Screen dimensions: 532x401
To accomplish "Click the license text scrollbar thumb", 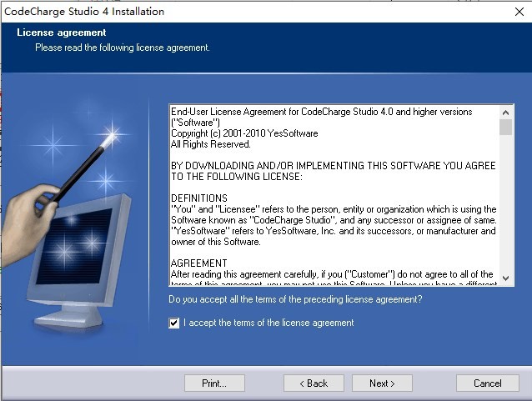I will point(505,127).
